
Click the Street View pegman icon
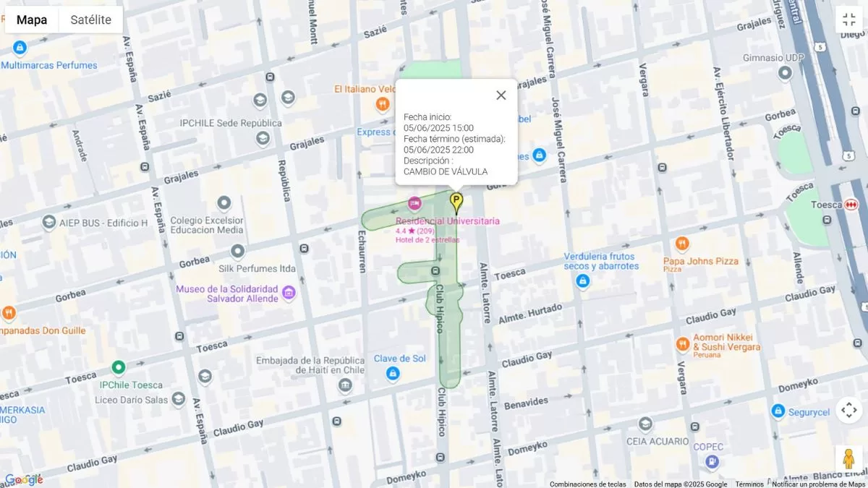coord(848,458)
